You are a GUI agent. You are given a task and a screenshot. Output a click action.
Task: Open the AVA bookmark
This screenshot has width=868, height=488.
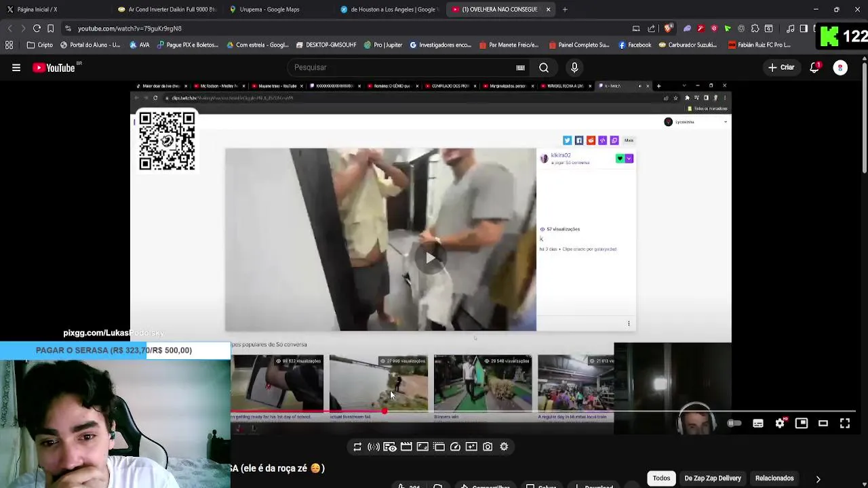[x=139, y=45]
